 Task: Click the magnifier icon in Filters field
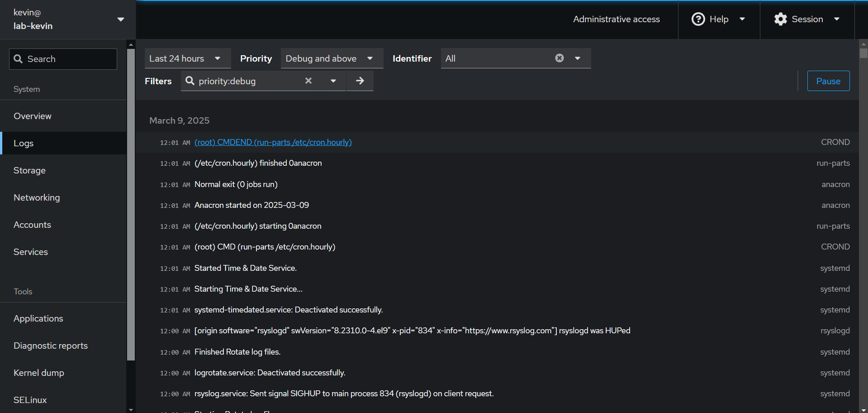190,81
